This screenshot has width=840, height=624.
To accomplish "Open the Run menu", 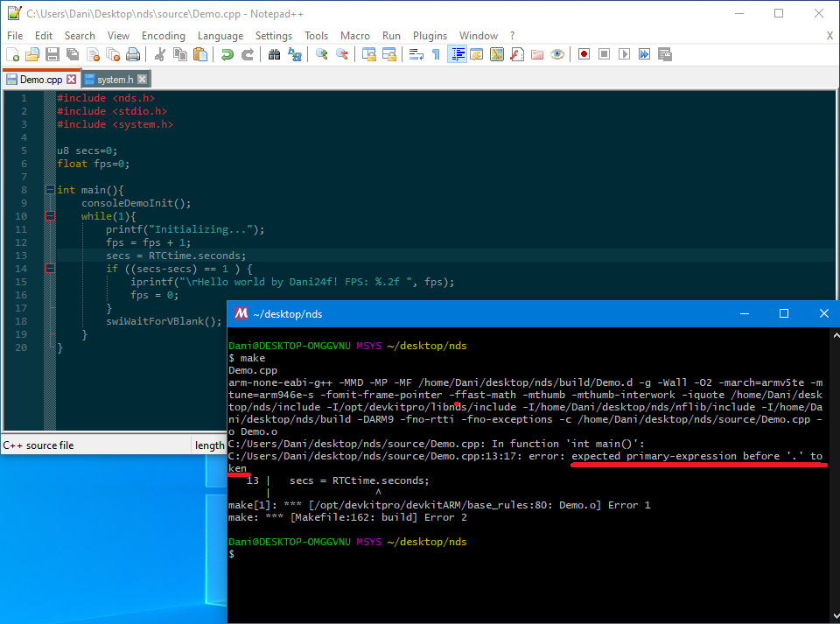I will (391, 35).
